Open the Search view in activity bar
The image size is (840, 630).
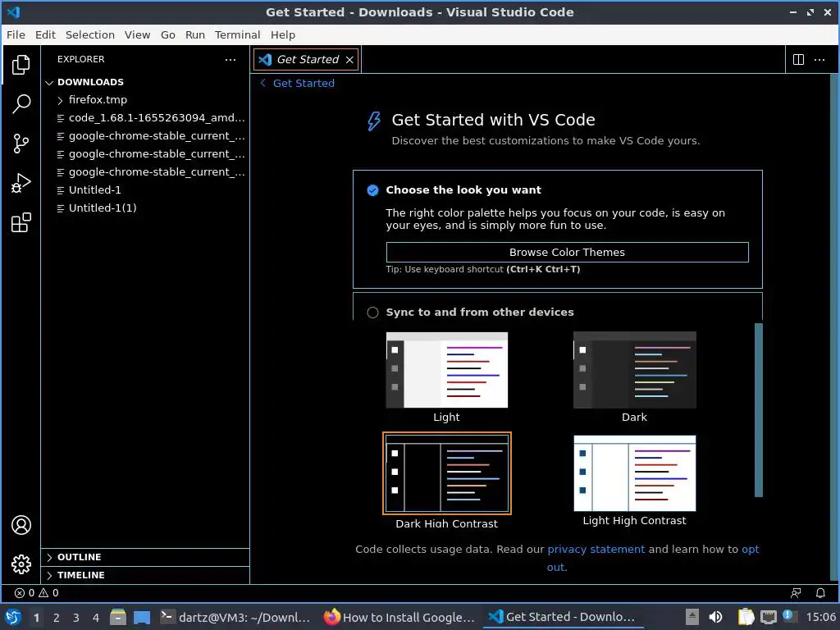point(21,104)
